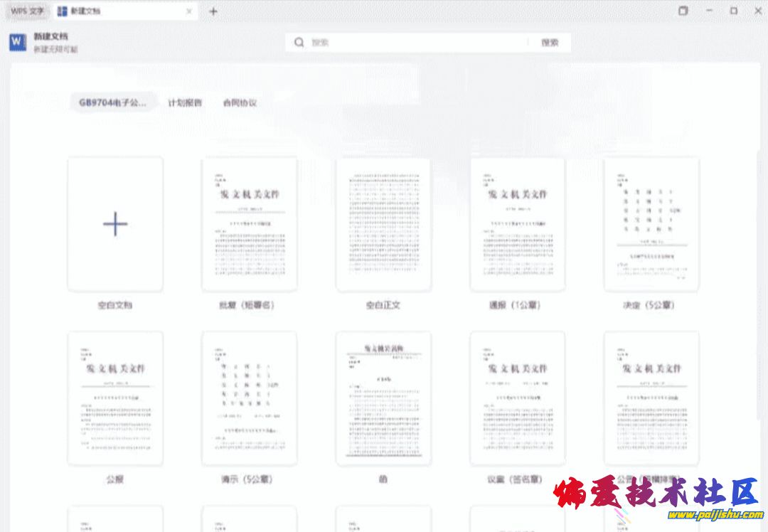
Task: Open the 空白正文 template thumbnail
Action: [x=383, y=224]
